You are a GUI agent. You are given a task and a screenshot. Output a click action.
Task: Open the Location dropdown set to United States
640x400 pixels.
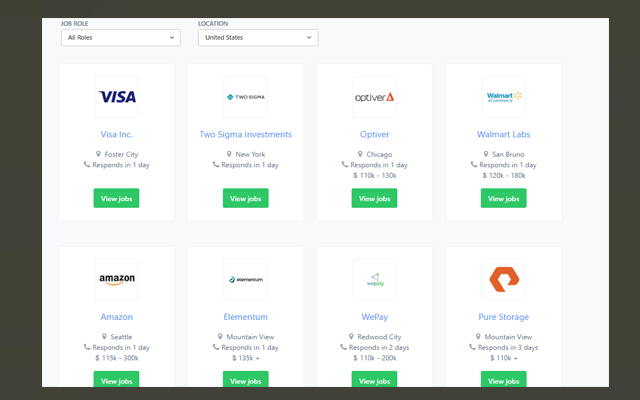pyautogui.click(x=257, y=38)
